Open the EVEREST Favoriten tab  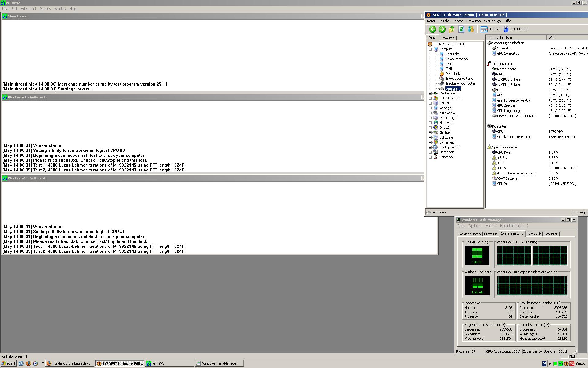click(x=447, y=38)
